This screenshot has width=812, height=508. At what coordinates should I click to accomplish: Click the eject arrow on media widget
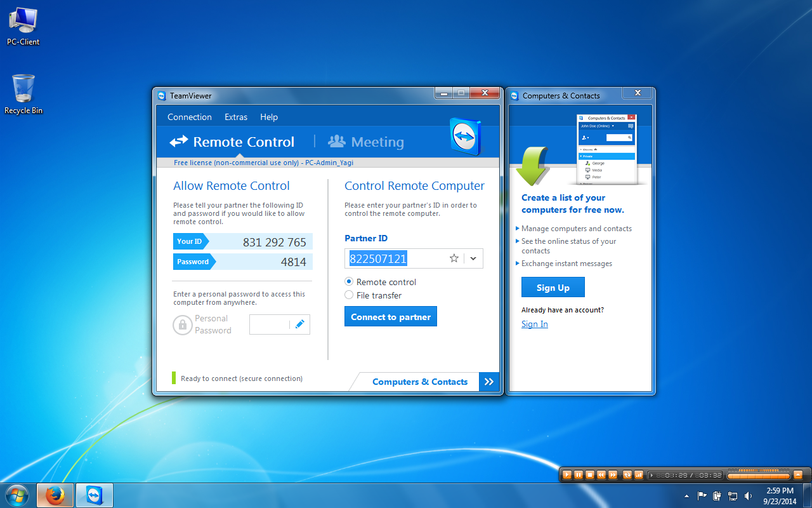tap(798, 475)
